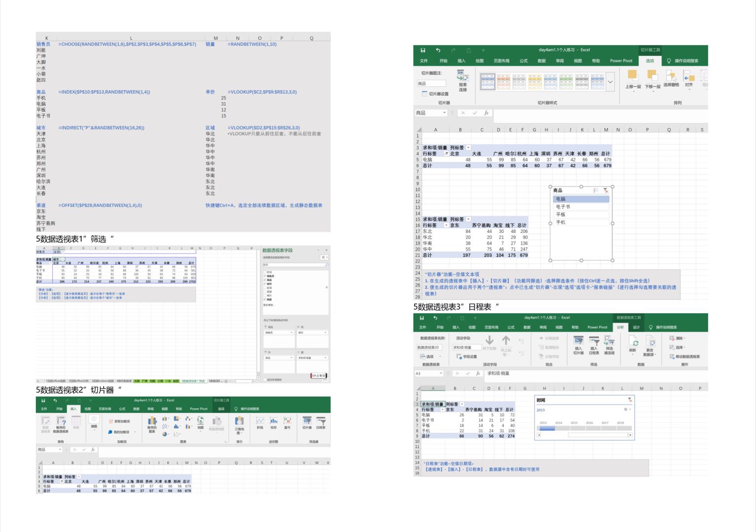The height and width of the screenshot is (532, 756).
Task: Clear the filter on the 商品 slicer
Action: [x=606, y=191]
